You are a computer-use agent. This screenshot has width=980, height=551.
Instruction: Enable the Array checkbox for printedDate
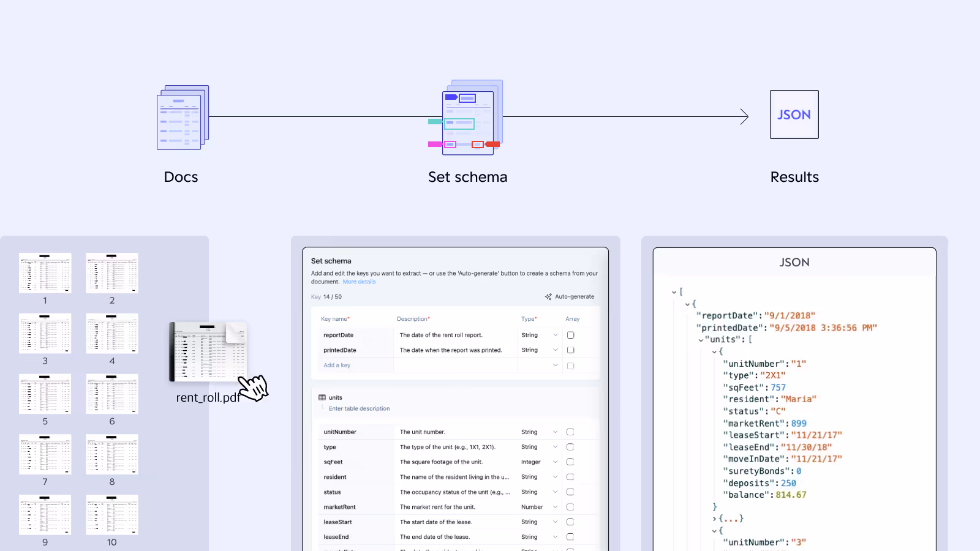(570, 350)
